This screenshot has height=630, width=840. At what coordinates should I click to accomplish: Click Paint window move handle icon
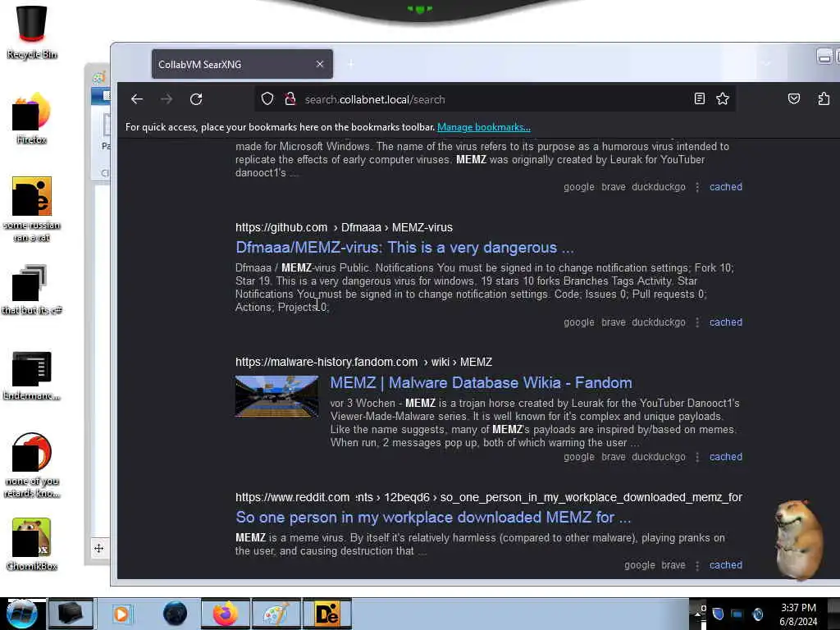coord(98,548)
